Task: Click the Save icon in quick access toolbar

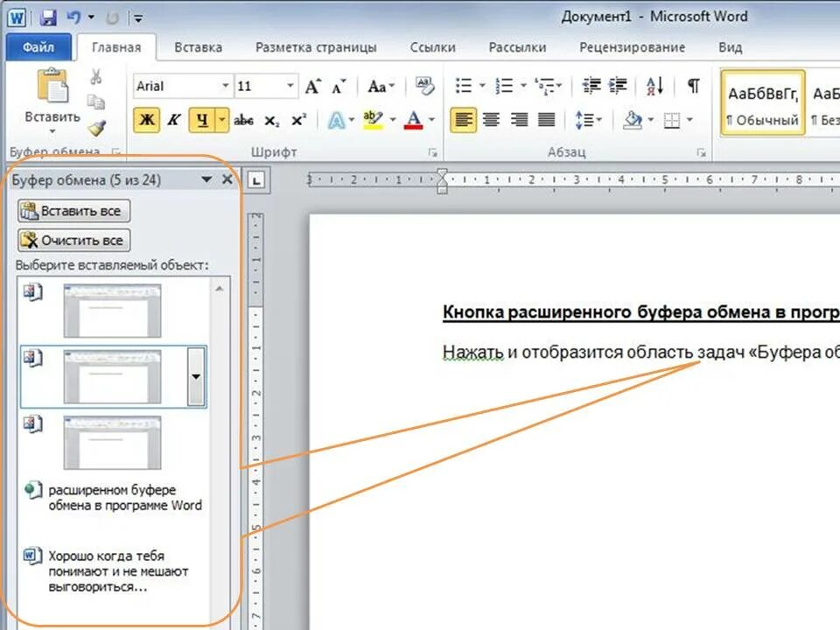Action: (x=48, y=17)
